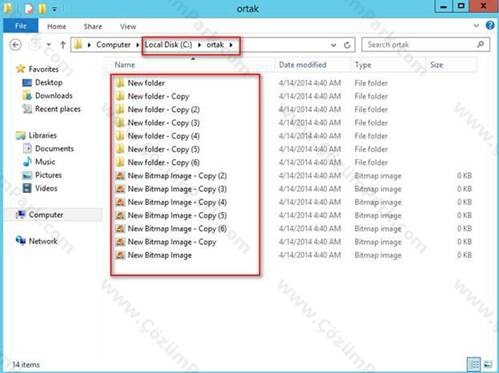Select Favorites in navigation pane
This screenshot has width=499, height=373.
pyautogui.click(x=43, y=69)
